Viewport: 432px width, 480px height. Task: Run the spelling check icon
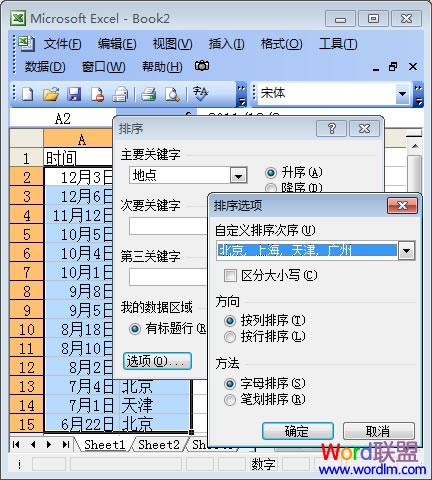(200, 94)
